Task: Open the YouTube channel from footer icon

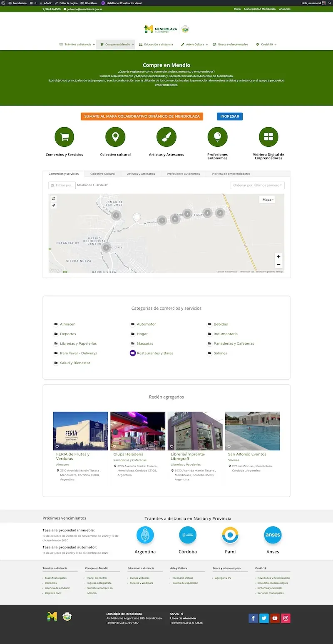Action: point(275,618)
